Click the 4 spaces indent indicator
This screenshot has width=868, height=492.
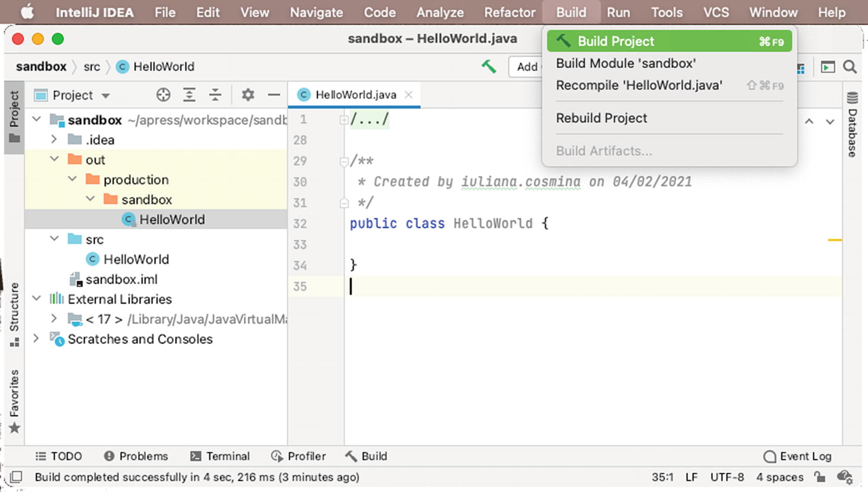(x=780, y=477)
